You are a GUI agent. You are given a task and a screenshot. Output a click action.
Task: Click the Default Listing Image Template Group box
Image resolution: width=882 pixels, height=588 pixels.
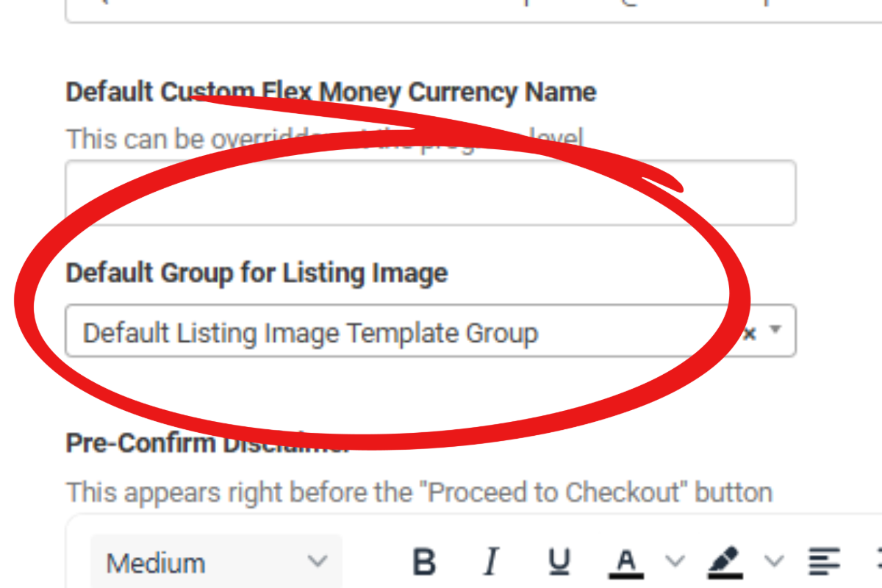431,331
